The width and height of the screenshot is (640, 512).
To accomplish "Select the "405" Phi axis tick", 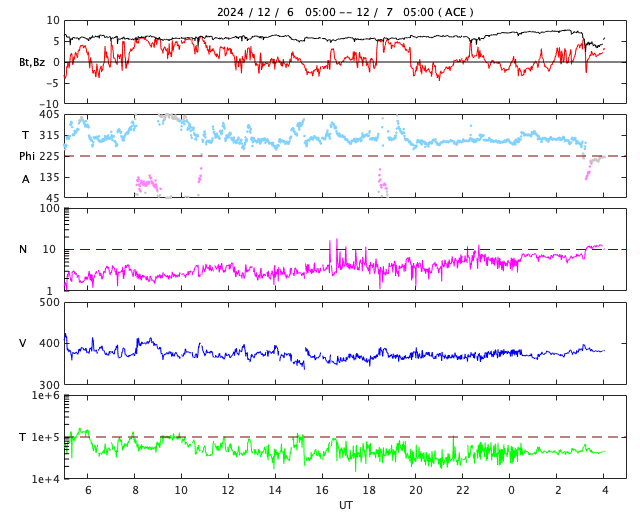I will [49, 114].
